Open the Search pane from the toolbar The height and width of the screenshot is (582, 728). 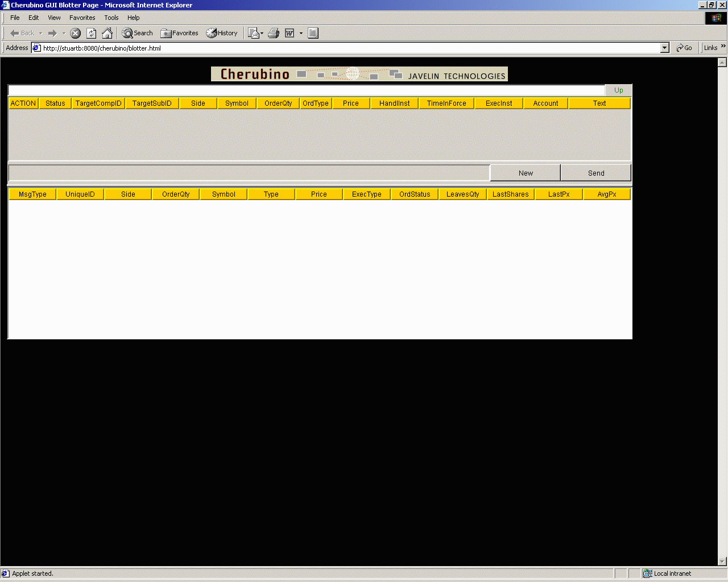coord(138,34)
